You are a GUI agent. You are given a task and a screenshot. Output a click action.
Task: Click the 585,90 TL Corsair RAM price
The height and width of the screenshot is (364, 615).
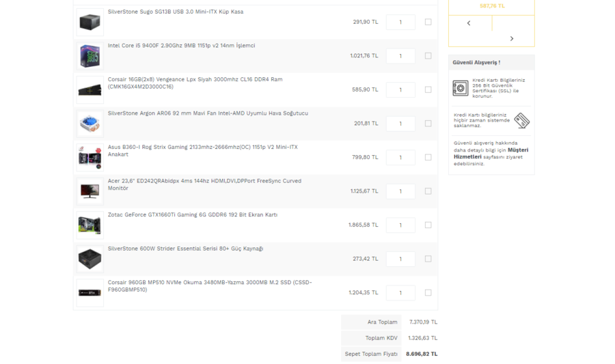(365, 89)
